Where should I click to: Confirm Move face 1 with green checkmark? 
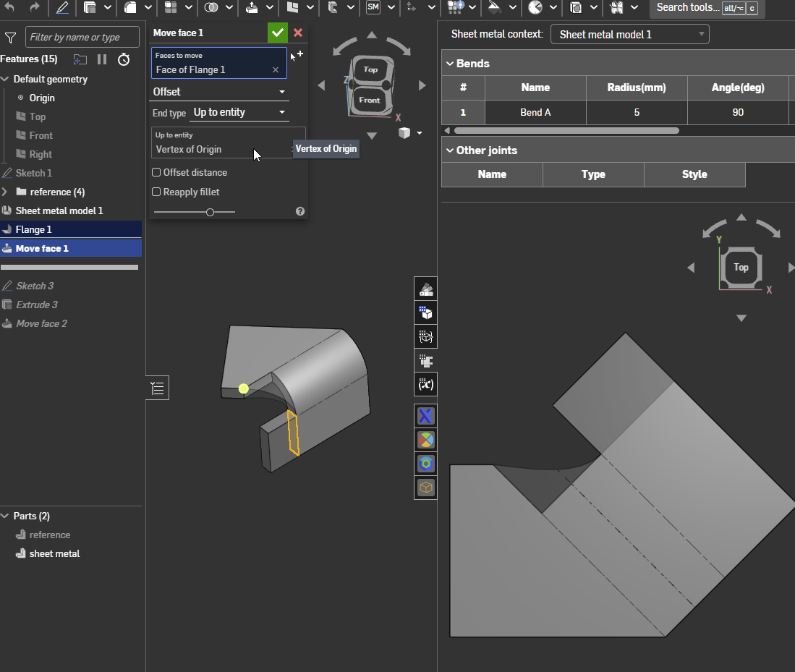coord(277,33)
